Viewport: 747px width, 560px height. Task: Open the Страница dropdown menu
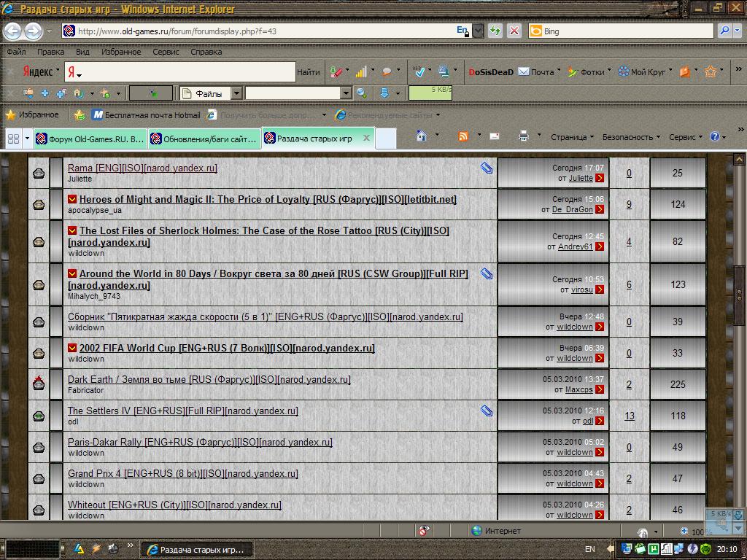click(572, 137)
